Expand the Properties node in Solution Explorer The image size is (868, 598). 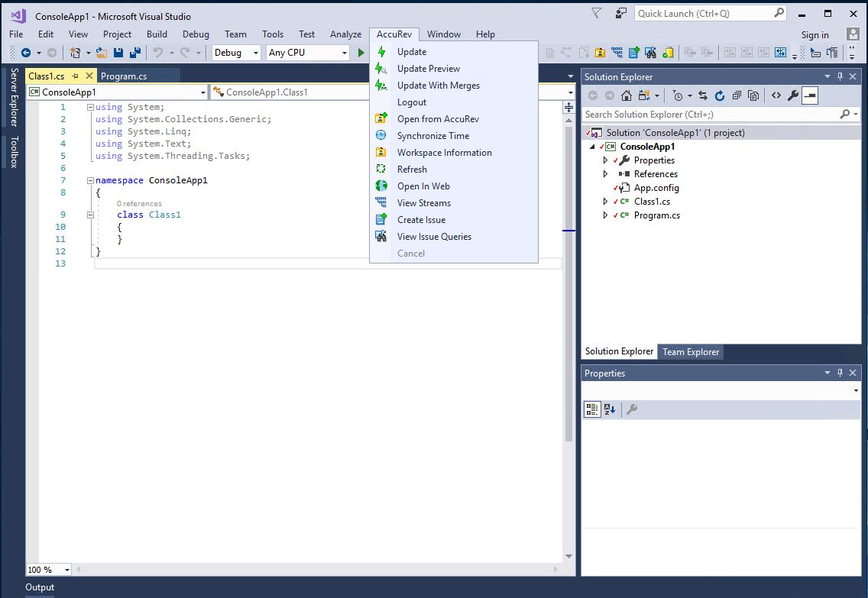point(605,160)
